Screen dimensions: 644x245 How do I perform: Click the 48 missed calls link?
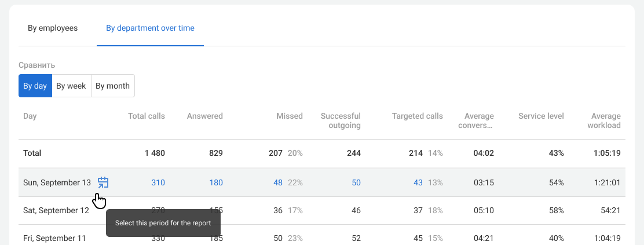[x=278, y=182]
